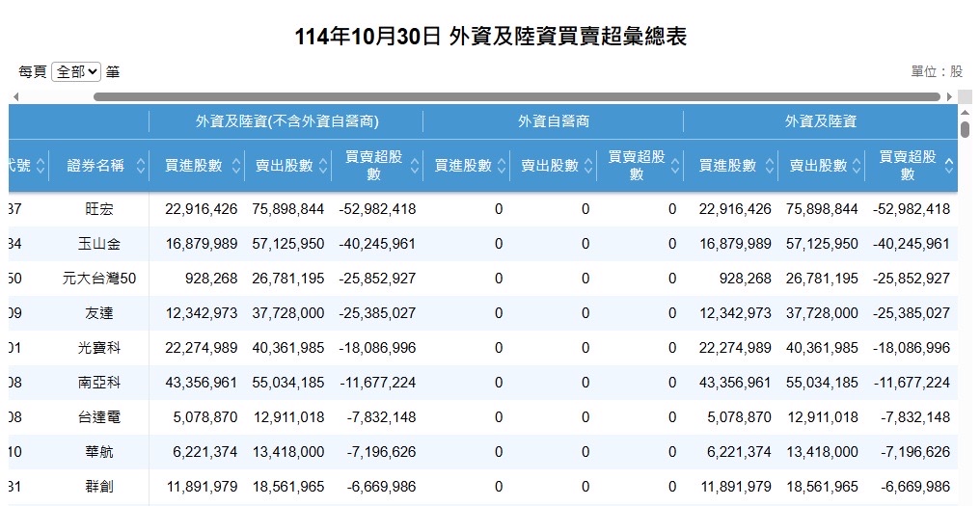Click the 外資自營商 group header
980x506 pixels.
[553, 121]
